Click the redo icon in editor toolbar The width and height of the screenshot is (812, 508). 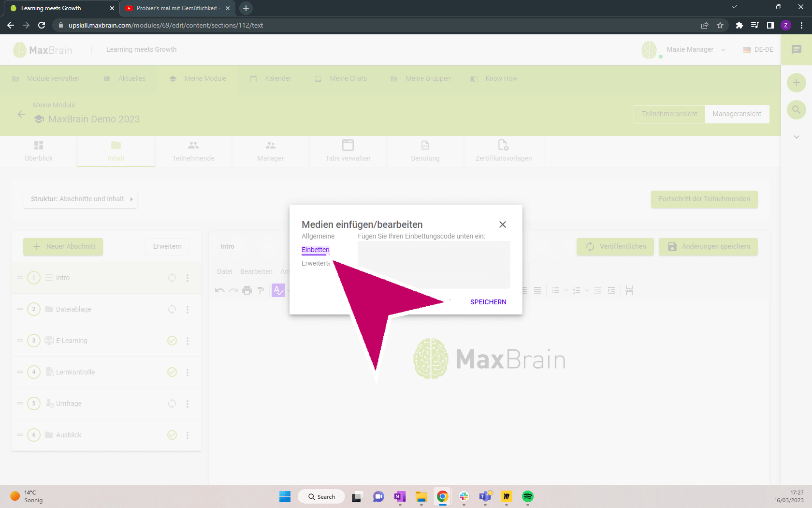pyautogui.click(x=233, y=290)
